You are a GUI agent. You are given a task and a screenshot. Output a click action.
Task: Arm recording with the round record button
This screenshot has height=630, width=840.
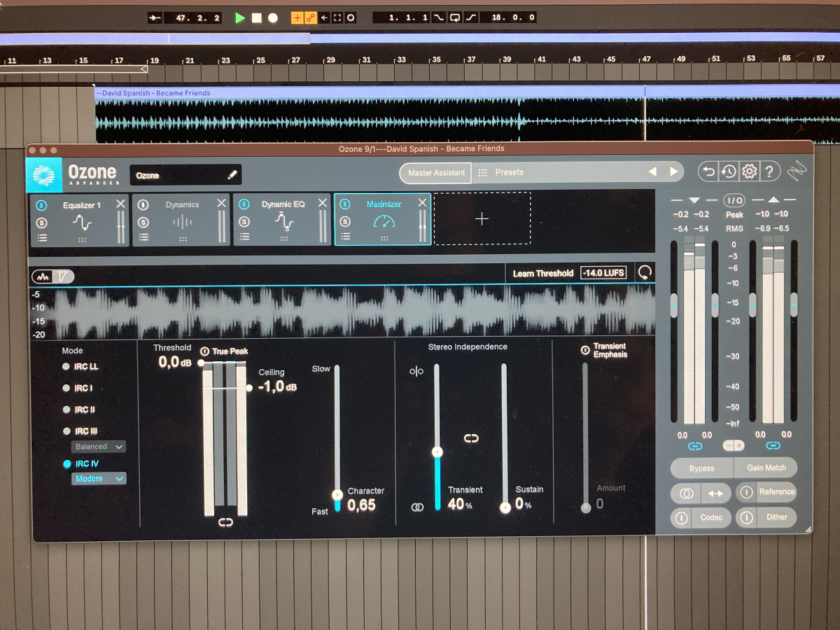273,17
